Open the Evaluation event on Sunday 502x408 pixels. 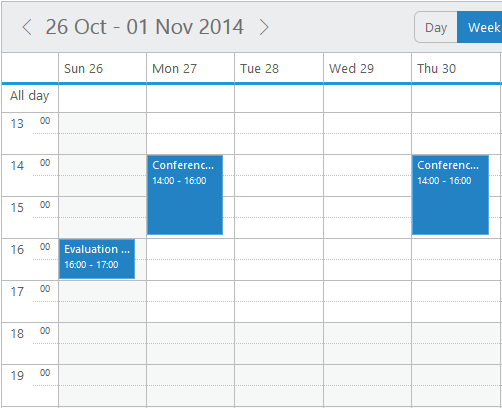click(x=97, y=259)
